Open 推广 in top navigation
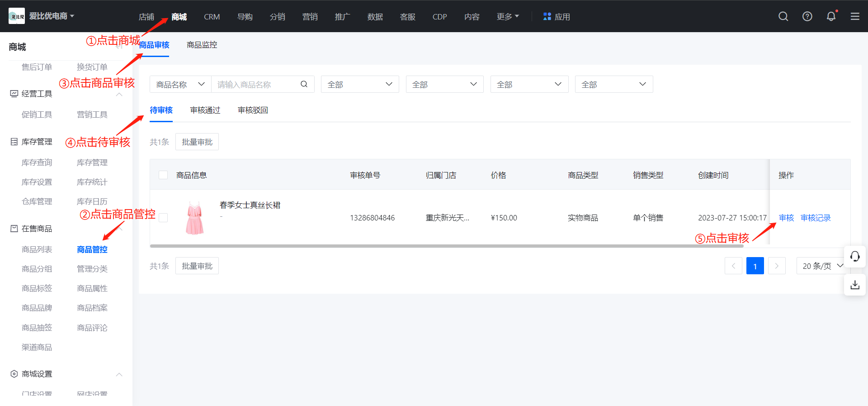The height and width of the screenshot is (406, 868). point(343,16)
